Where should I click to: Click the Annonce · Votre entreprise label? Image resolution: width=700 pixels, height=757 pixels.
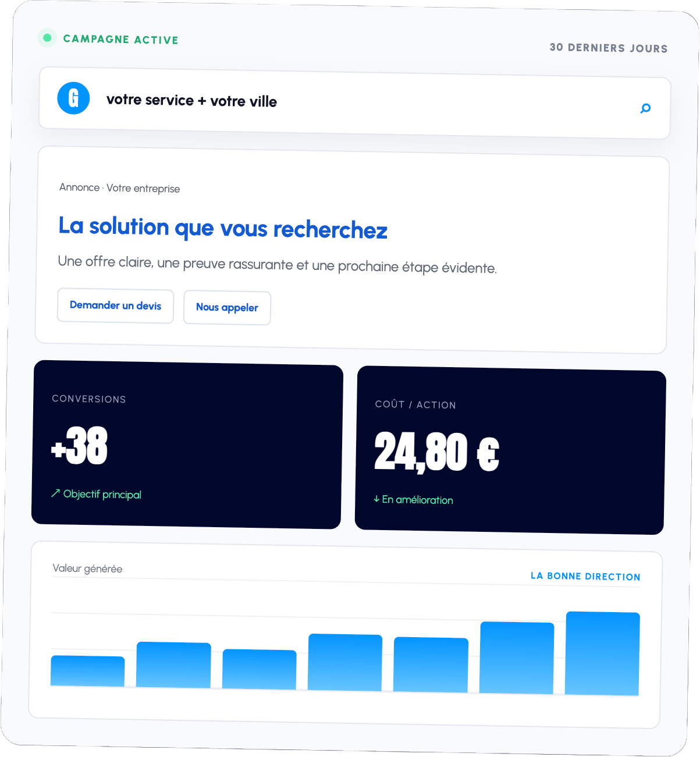pos(119,188)
